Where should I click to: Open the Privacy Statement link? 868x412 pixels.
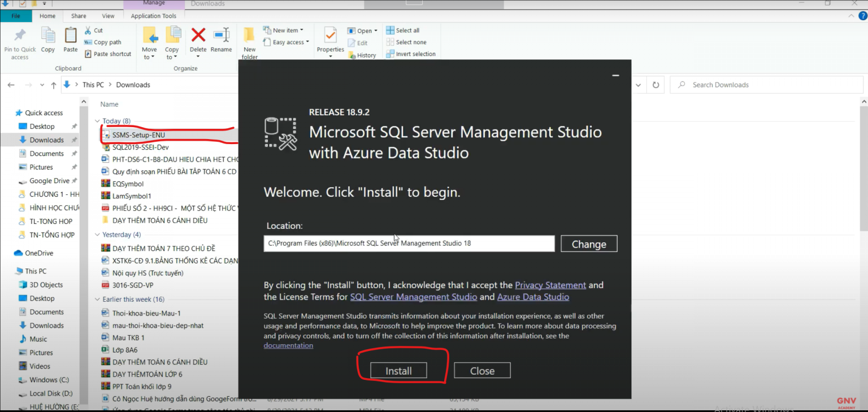point(550,285)
